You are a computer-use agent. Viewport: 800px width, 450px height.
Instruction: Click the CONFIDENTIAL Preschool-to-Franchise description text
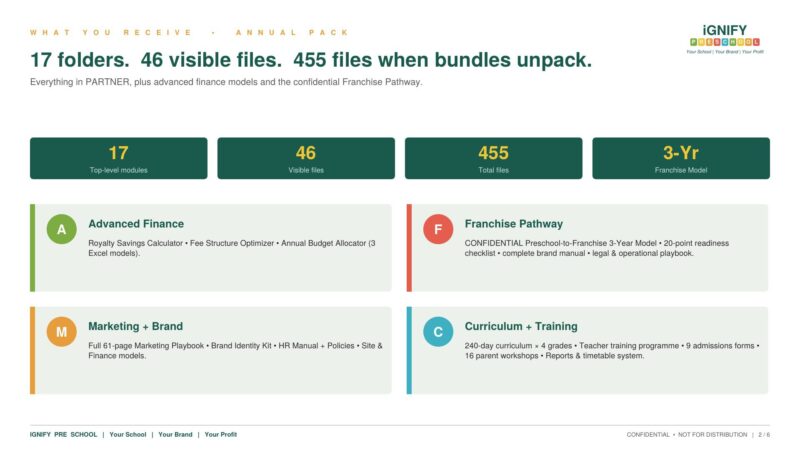[596, 248]
